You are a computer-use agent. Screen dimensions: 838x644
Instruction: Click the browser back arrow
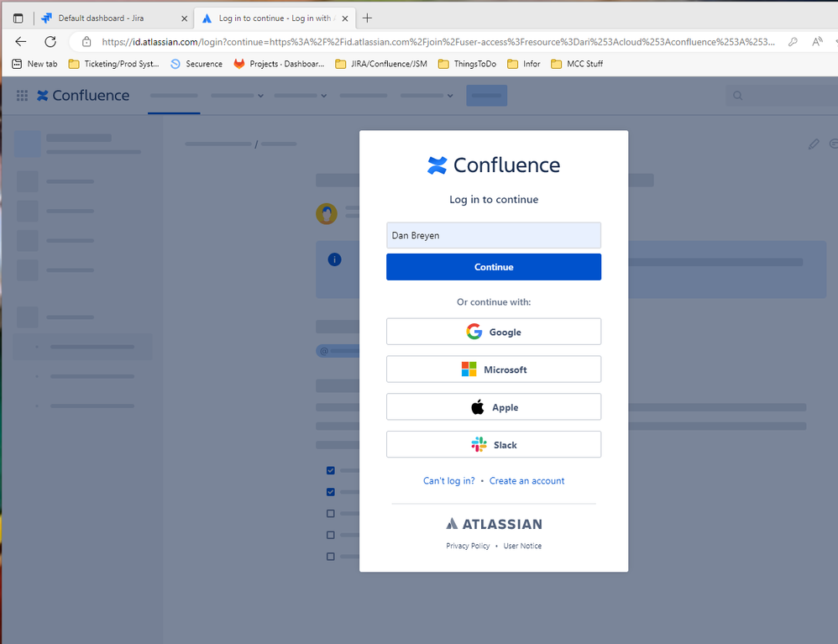point(20,42)
